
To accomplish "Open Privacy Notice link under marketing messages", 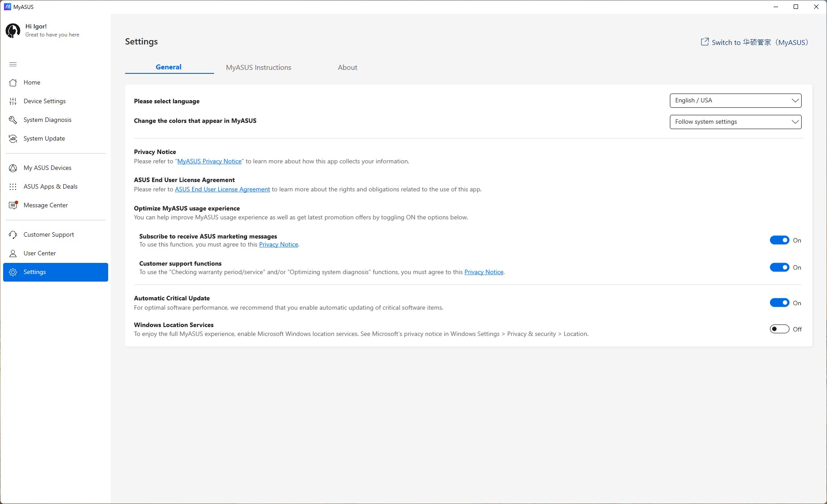I will (279, 245).
